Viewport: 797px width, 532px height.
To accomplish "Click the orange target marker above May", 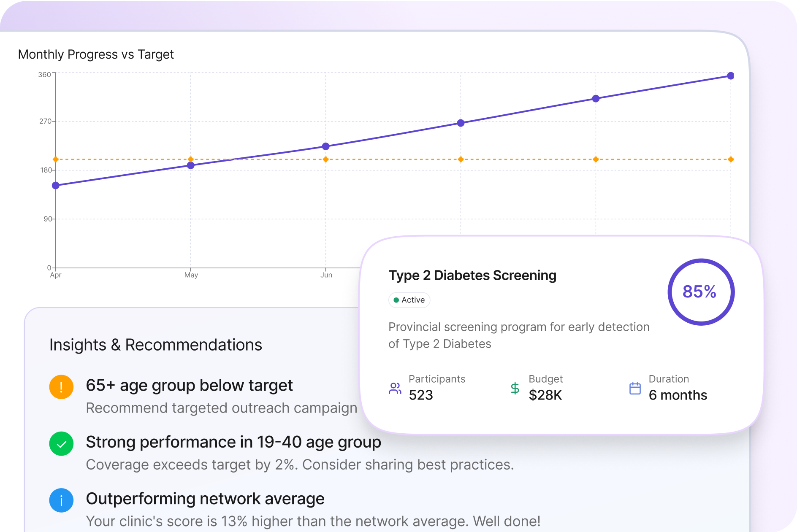I will [x=191, y=159].
